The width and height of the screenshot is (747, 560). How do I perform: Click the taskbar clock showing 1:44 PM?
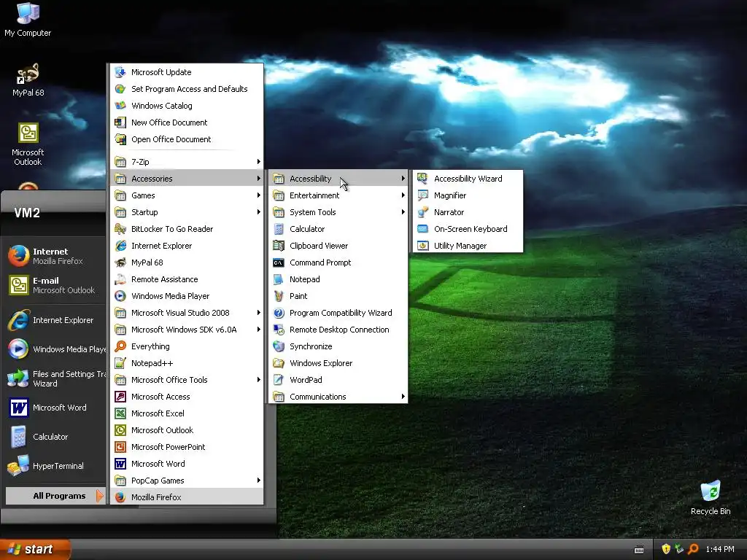(720, 549)
